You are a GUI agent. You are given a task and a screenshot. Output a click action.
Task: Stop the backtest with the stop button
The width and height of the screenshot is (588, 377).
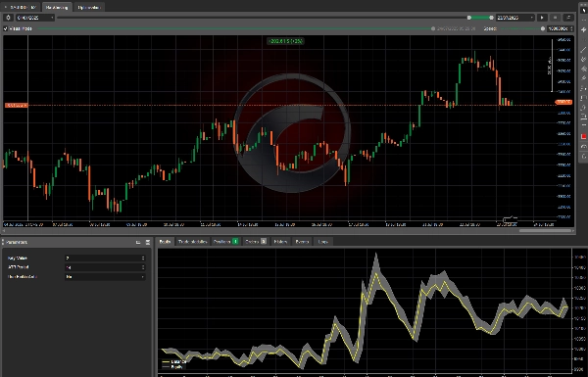coord(556,18)
